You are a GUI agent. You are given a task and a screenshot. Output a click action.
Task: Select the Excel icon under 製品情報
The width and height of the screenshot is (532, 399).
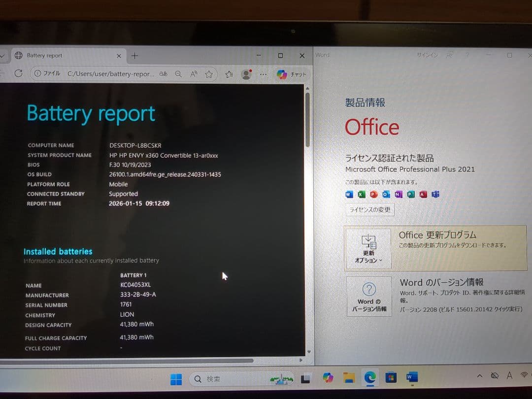361,194
